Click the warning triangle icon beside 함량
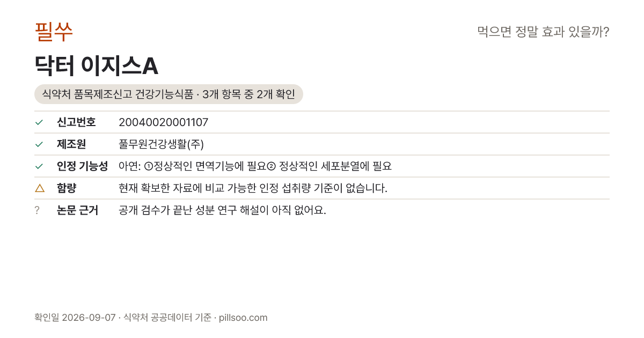 pos(39,188)
